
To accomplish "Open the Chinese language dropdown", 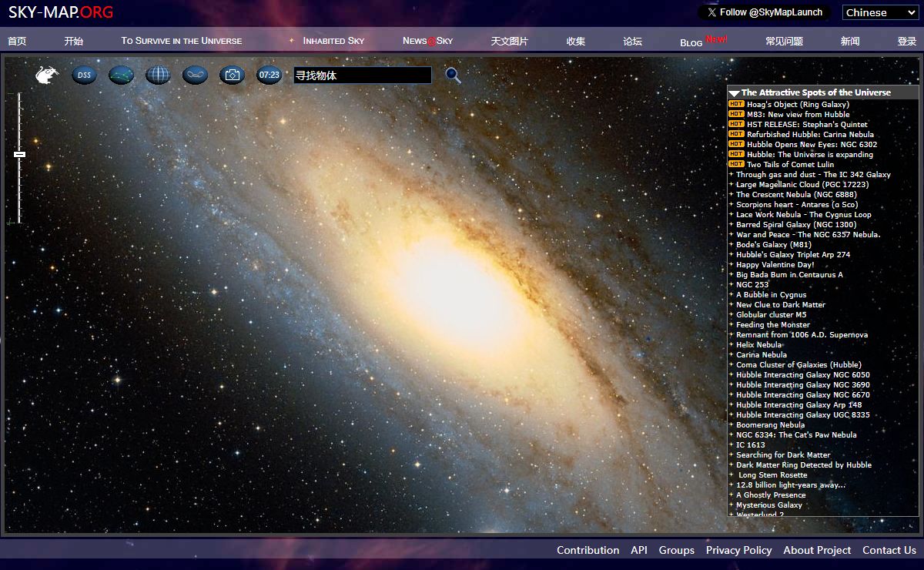I will [880, 12].
